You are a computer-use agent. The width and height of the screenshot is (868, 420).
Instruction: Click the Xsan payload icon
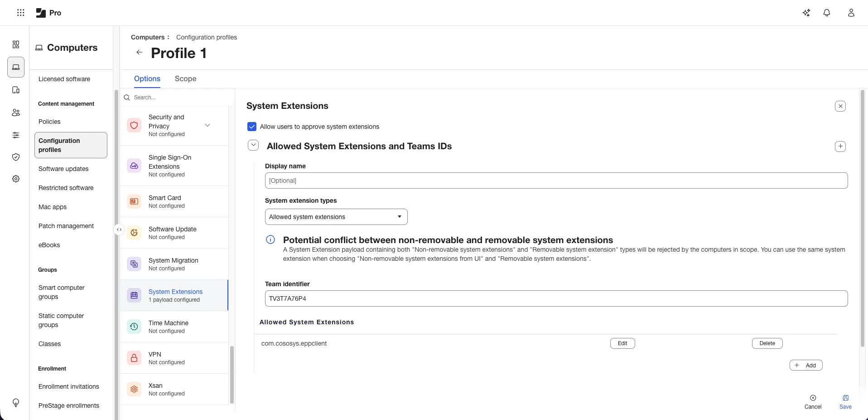pyautogui.click(x=134, y=389)
